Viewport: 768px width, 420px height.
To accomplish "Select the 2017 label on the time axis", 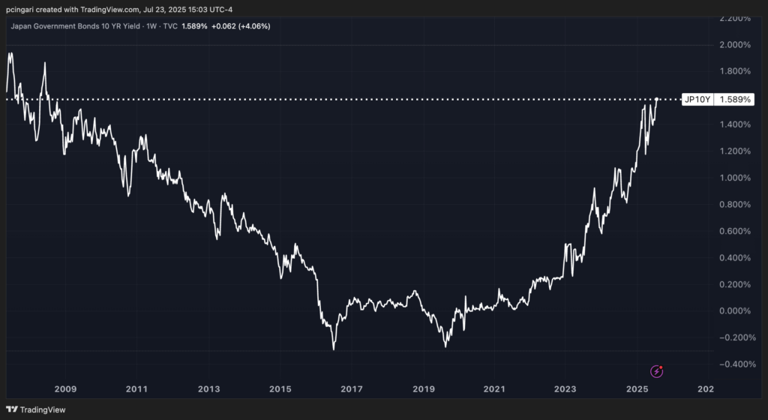I will pyautogui.click(x=352, y=388).
